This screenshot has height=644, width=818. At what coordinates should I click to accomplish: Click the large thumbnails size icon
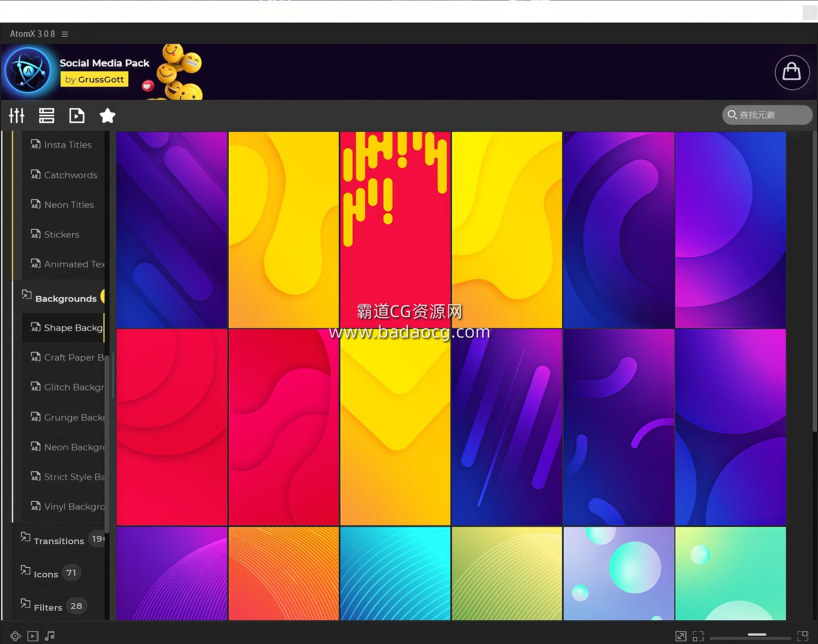coord(803,636)
